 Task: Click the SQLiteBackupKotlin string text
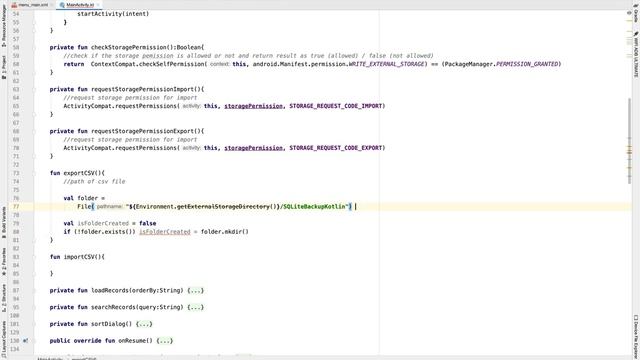(x=314, y=207)
